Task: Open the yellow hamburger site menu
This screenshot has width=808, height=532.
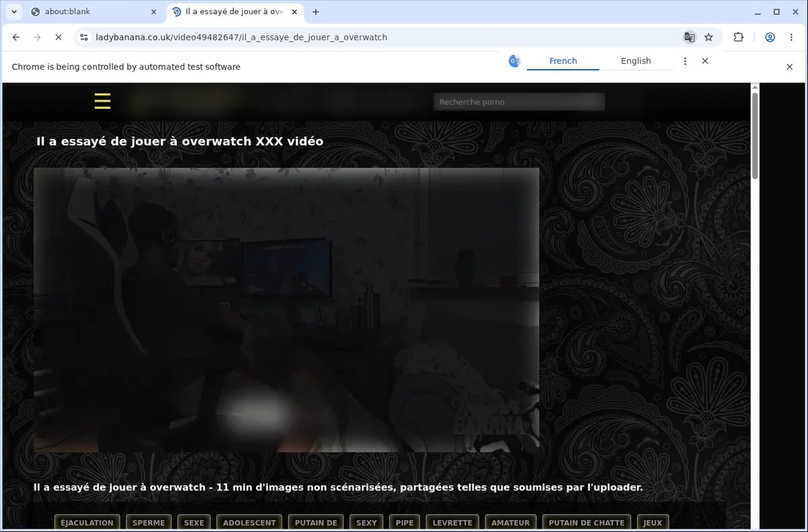Action: coord(102,101)
